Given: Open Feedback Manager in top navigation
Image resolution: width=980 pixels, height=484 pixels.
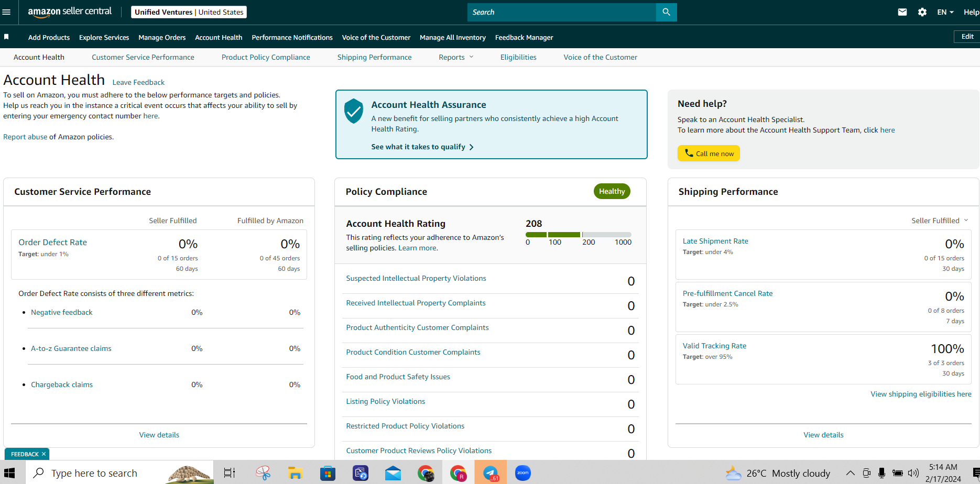Looking at the screenshot, I should 524,37.
